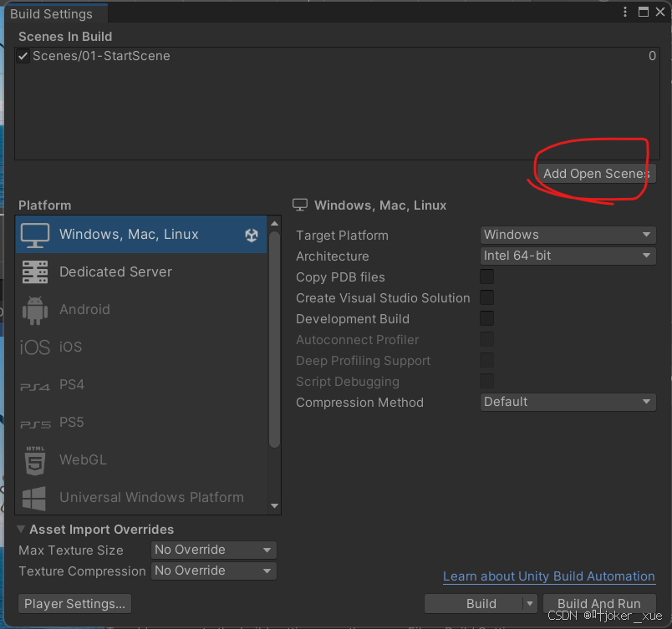Viewport: 672px width, 629px height.
Task: Click the PS5 logo icon
Action: tap(36, 424)
